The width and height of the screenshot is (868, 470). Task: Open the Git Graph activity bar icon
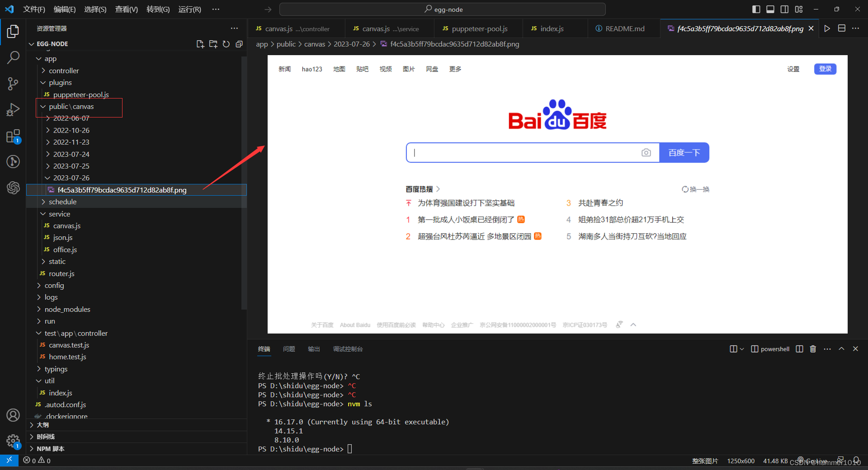point(13,161)
